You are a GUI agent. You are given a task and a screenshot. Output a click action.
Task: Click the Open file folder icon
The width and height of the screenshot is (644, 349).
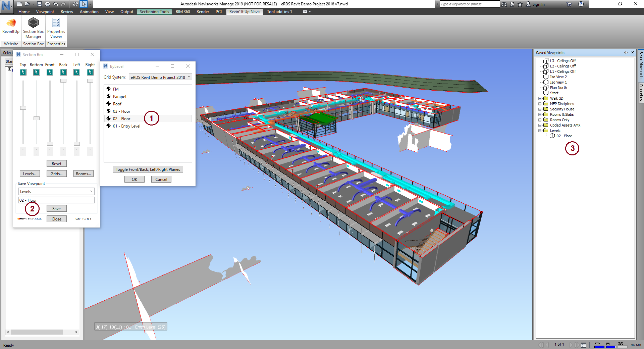click(28, 4)
